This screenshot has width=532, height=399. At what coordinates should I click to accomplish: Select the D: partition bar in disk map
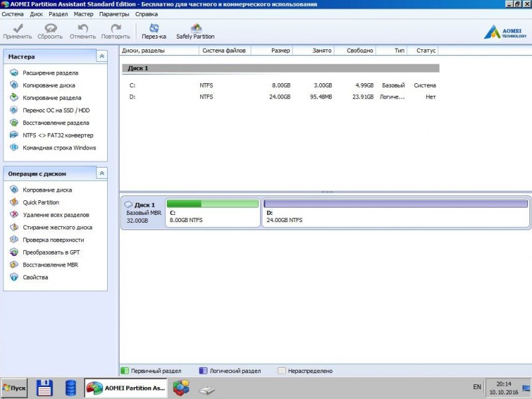tap(396, 203)
